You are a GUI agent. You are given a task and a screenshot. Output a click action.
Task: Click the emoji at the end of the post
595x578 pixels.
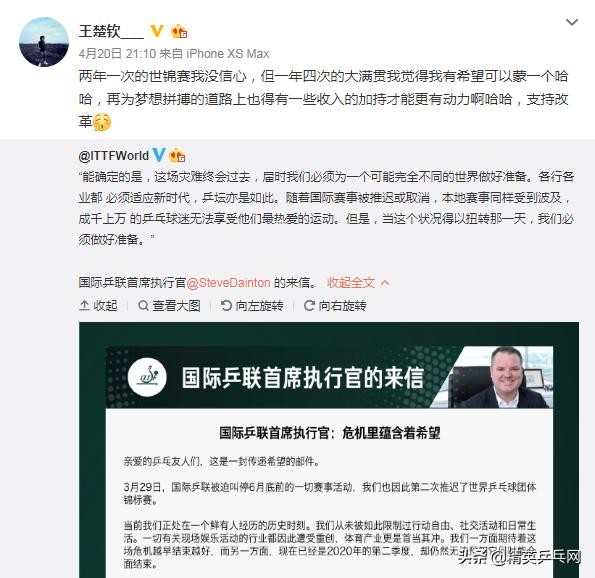click(x=102, y=122)
